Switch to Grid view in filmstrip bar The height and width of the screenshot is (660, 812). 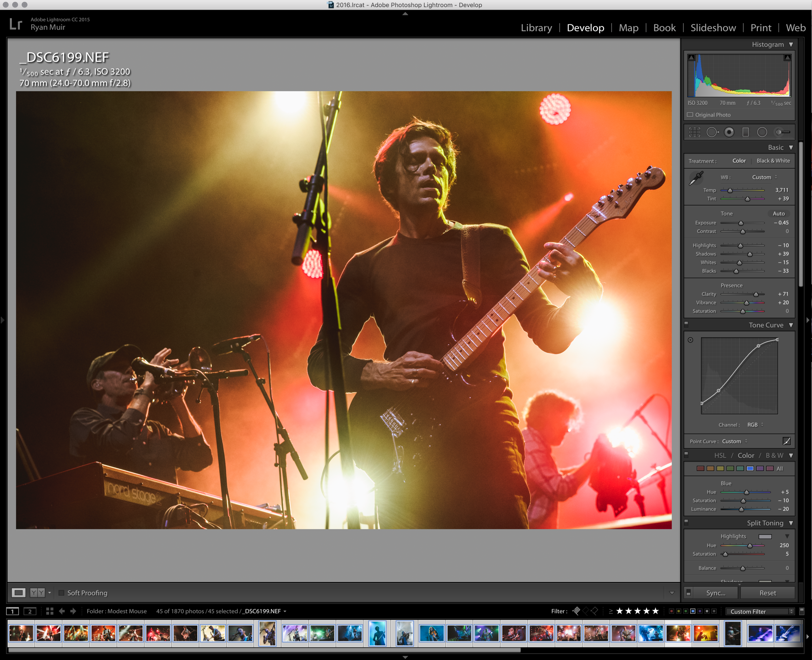[x=49, y=611]
